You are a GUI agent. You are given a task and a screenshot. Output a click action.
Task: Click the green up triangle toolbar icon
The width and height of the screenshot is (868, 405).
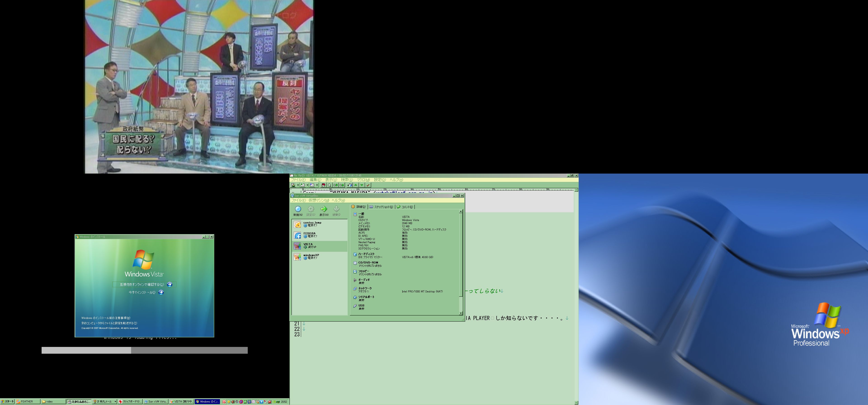tap(356, 185)
